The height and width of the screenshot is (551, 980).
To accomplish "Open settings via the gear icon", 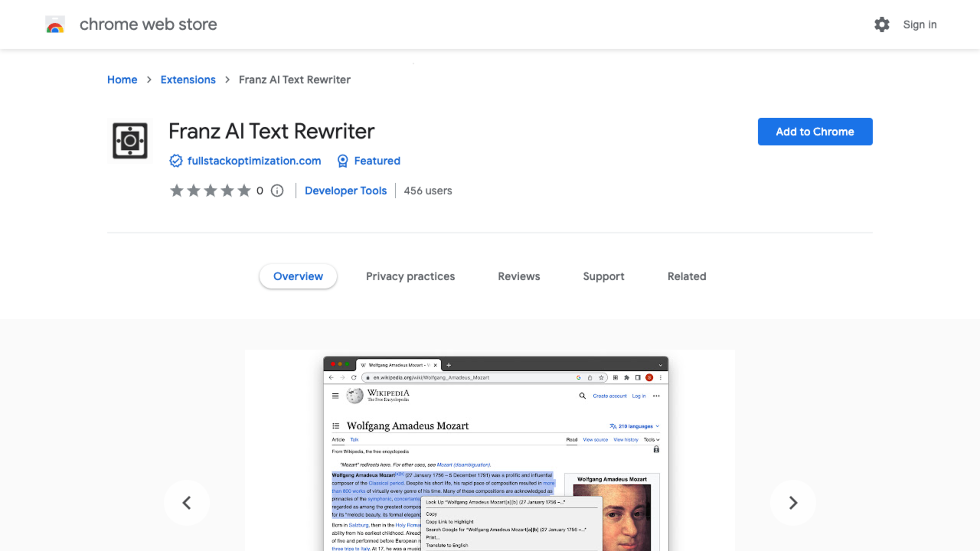I will (x=881, y=25).
